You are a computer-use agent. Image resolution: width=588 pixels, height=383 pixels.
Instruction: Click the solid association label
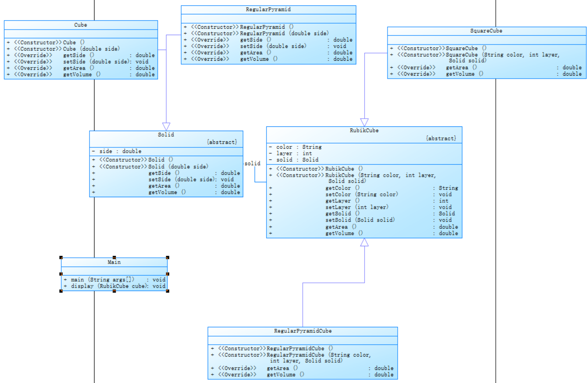pyautogui.click(x=252, y=164)
